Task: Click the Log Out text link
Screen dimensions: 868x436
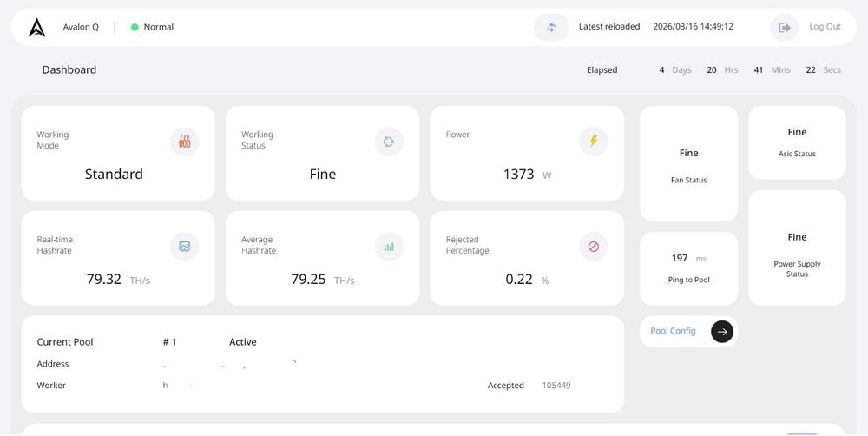Action: pyautogui.click(x=825, y=27)
